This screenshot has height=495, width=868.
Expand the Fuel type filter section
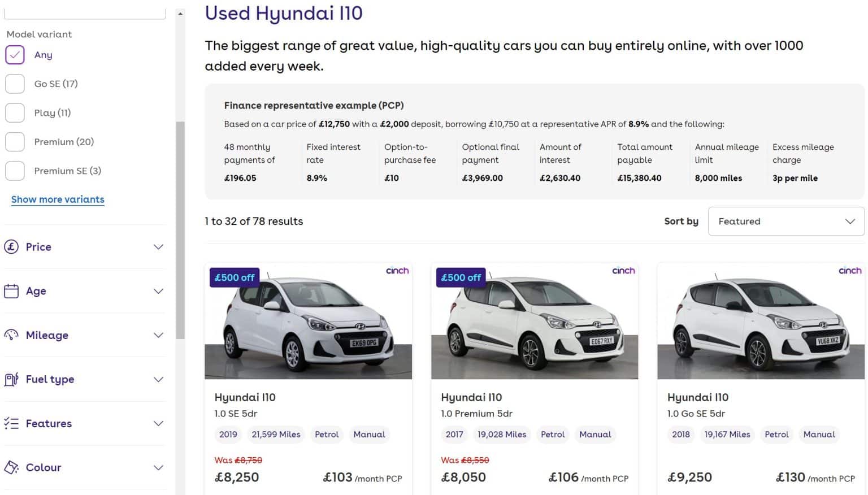coord(158,379)
